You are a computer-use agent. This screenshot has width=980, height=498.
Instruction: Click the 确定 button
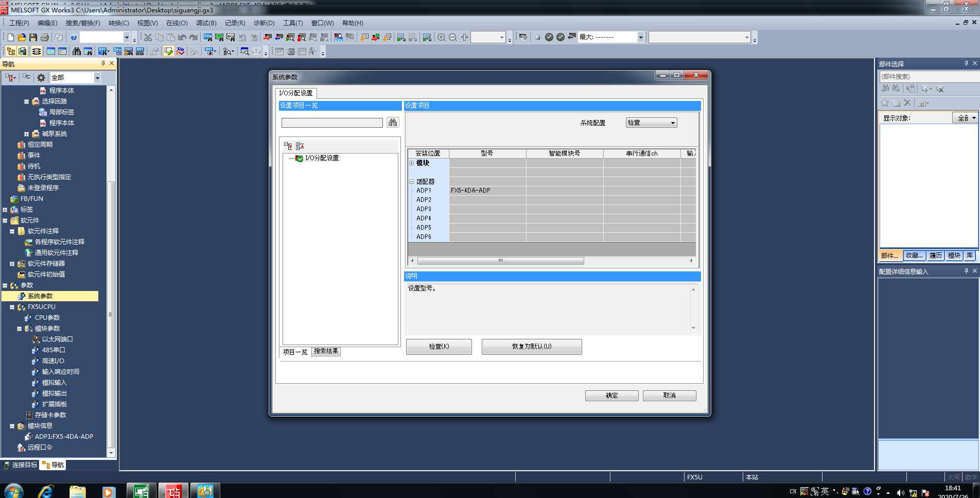point(611,396)
